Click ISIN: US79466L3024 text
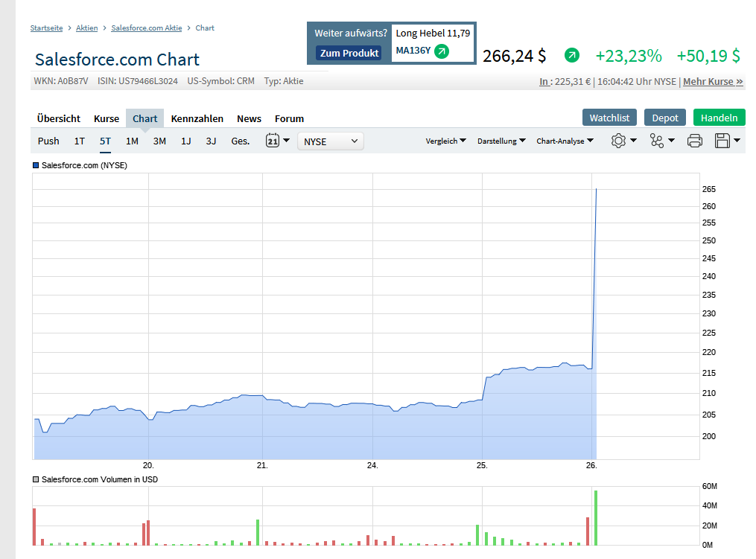This screenshot has width=756, height=559. click(137, 81)
